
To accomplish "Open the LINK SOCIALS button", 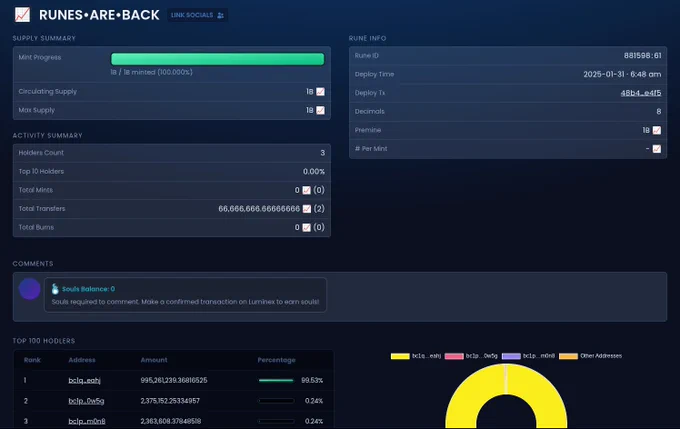I will (x=197, y=15).
